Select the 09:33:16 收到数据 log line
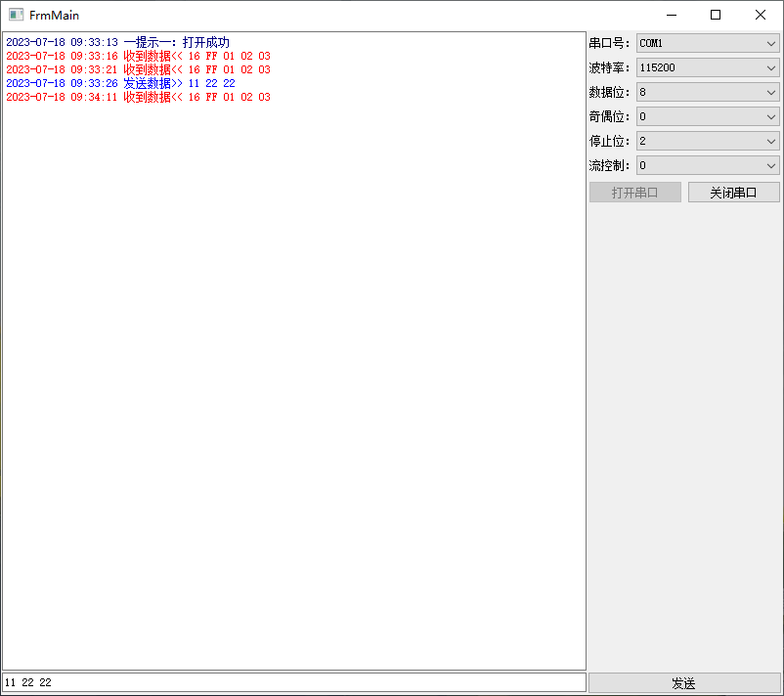 (x=138, y=56)
